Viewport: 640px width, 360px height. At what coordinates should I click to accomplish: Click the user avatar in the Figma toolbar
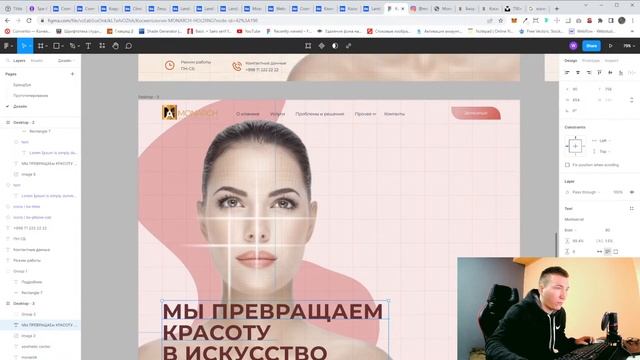[573, 46]
